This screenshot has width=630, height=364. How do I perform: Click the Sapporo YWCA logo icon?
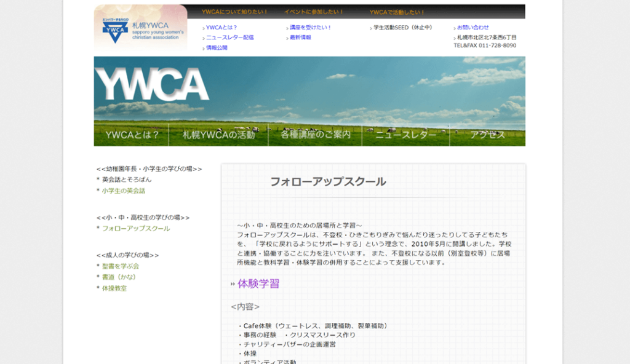click(x=115, y=31)
